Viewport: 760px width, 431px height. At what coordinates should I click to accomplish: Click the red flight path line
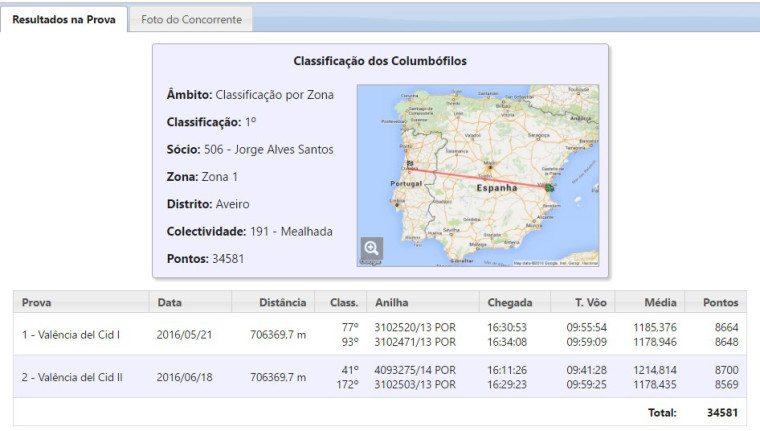tap(480, 177)
